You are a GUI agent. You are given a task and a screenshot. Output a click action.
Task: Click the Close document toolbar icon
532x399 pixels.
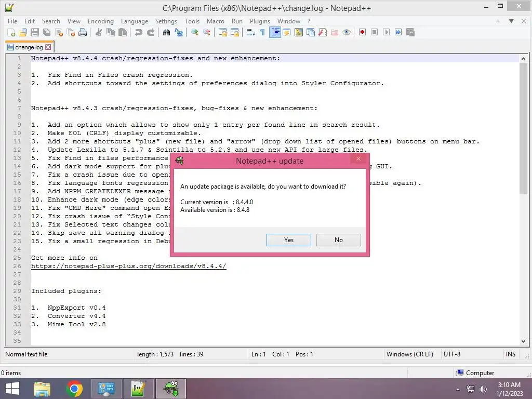(59, 32)
